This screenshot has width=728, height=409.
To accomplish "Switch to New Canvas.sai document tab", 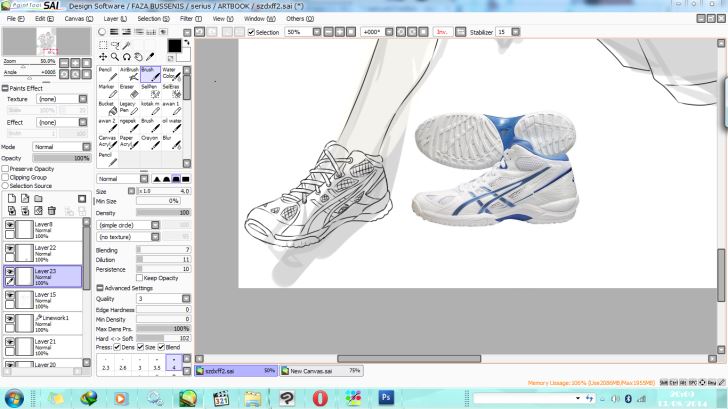I will [x=321, y=371].
